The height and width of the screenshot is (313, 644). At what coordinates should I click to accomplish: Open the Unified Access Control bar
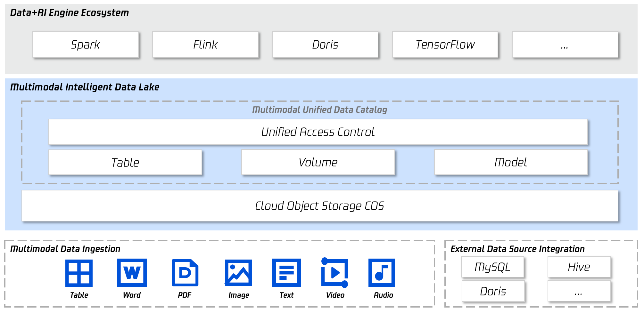pos(318,132)
